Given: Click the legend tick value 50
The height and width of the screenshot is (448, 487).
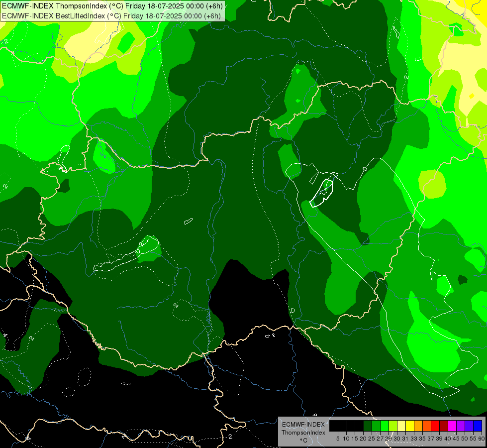Looking at the screenshot, I should pyautogui.click(x=465, y=439).
